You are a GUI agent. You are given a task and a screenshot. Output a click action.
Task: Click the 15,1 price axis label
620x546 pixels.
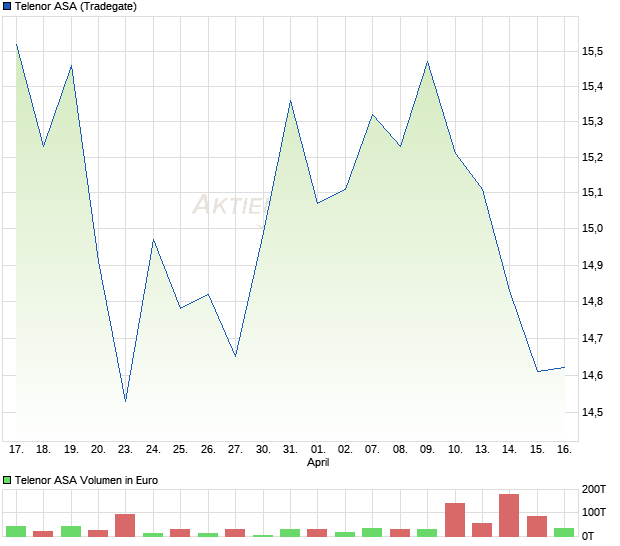[x=593, y=193]
